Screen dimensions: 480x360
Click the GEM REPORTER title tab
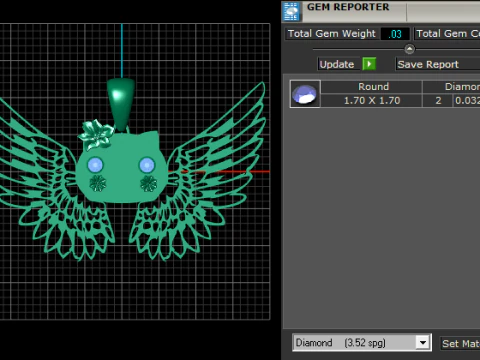tap(348, 7)
